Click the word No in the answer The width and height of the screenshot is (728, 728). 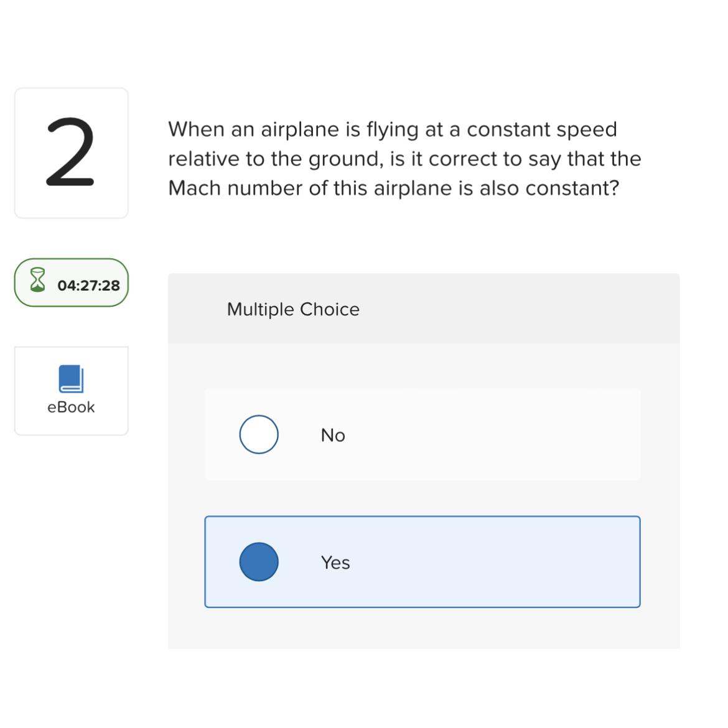(332, 435)
